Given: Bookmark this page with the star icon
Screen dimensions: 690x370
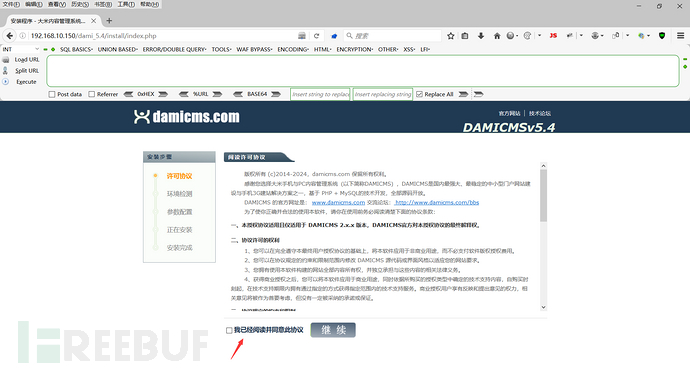Looking at the screenshot, I should (x=451, y=36).
